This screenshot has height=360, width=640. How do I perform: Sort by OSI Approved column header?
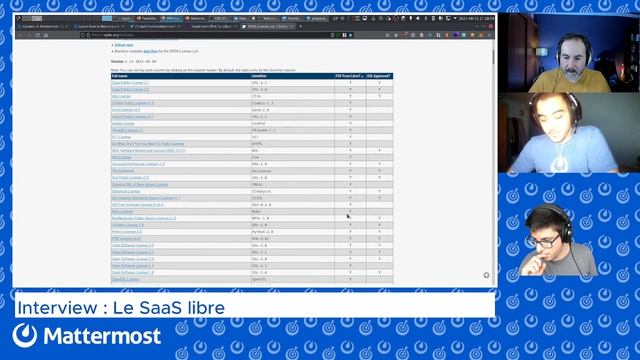pyautogui.click(x=379, y=76)
